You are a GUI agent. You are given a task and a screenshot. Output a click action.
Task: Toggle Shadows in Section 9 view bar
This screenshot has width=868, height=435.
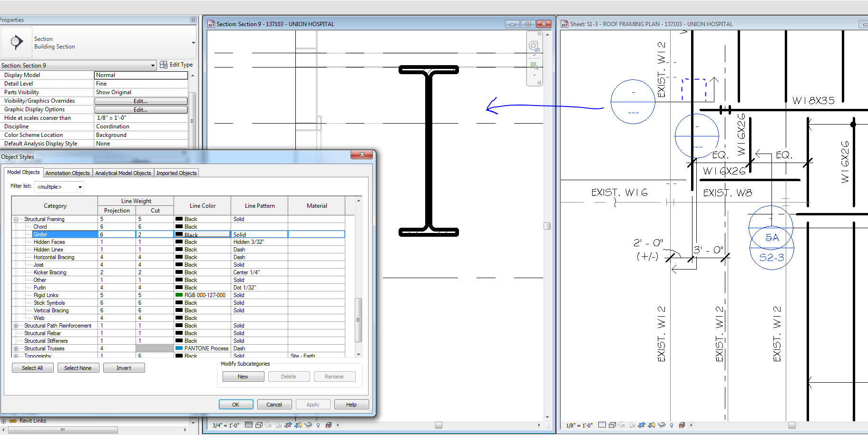[x=279, y=425]
